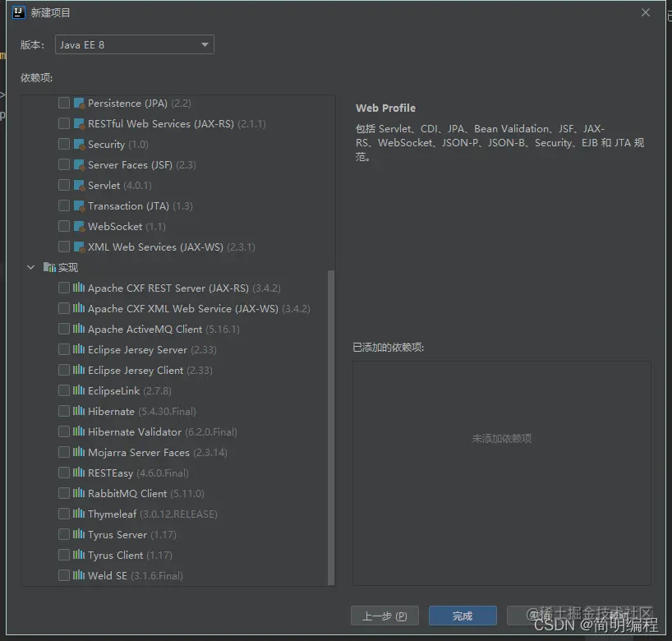Screen dimensions: 672x641
Task: Click the RabbitMQ Client library icon
Action: coord(78,493)
